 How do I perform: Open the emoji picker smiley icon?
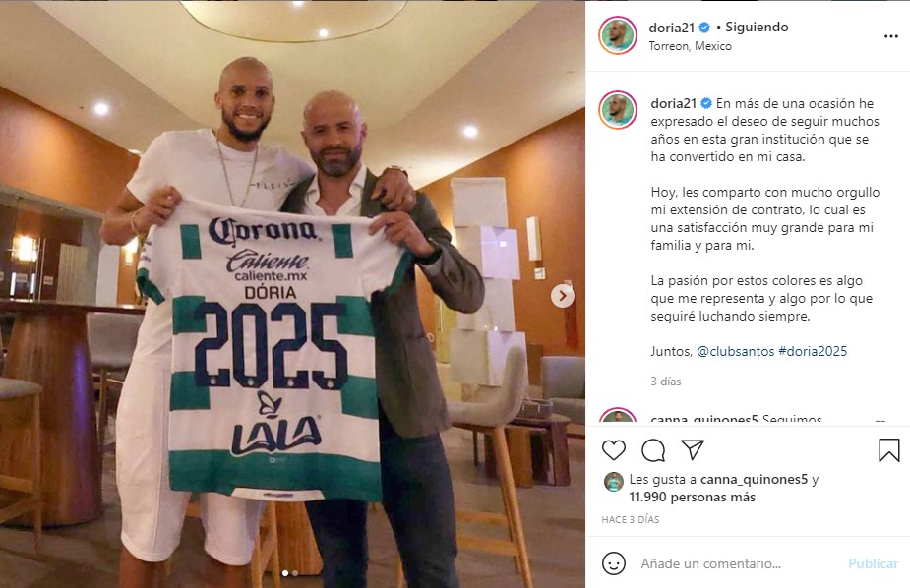click(x=614, y=563)
